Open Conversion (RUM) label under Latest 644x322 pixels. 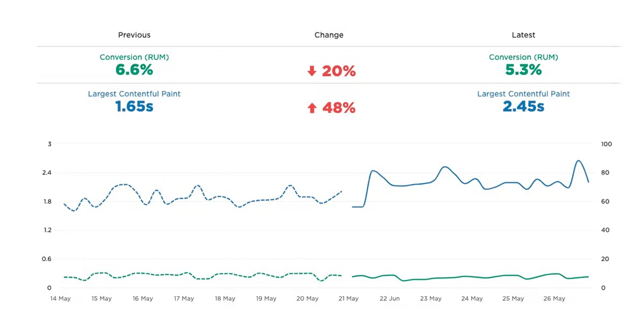point(523,57)
